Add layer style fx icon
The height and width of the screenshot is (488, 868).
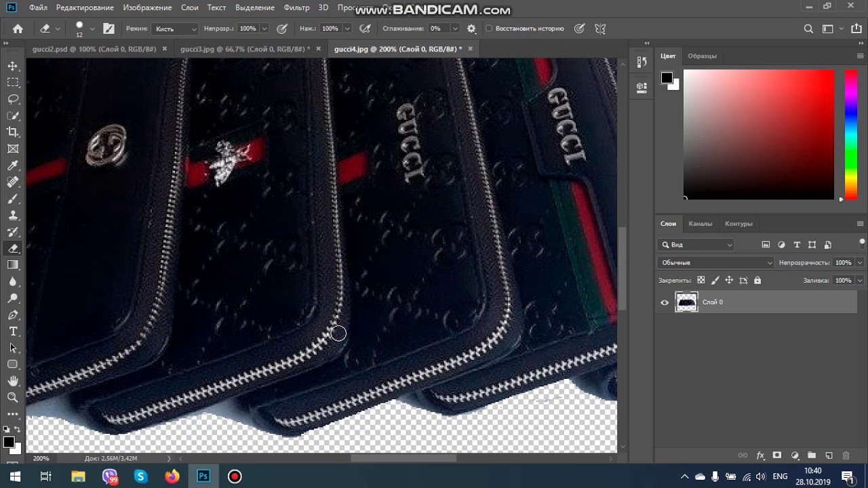pyautogui.click(x=760, y=455)
